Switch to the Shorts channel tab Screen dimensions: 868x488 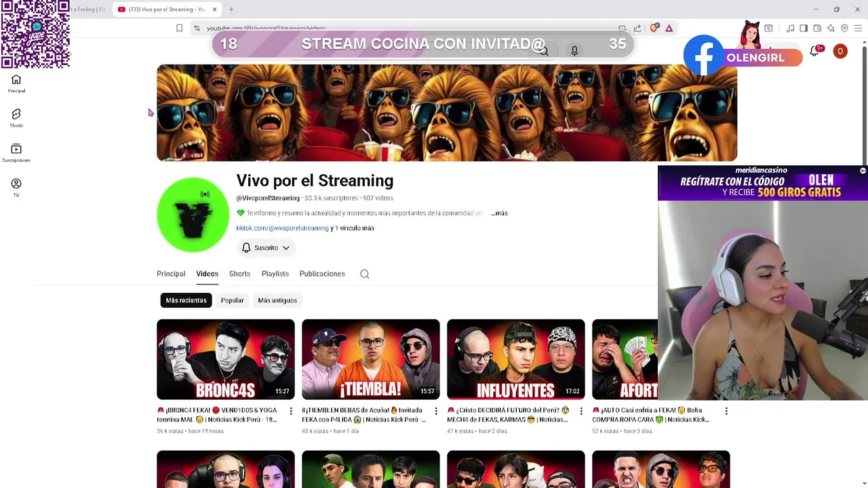[x=239, y=274]
